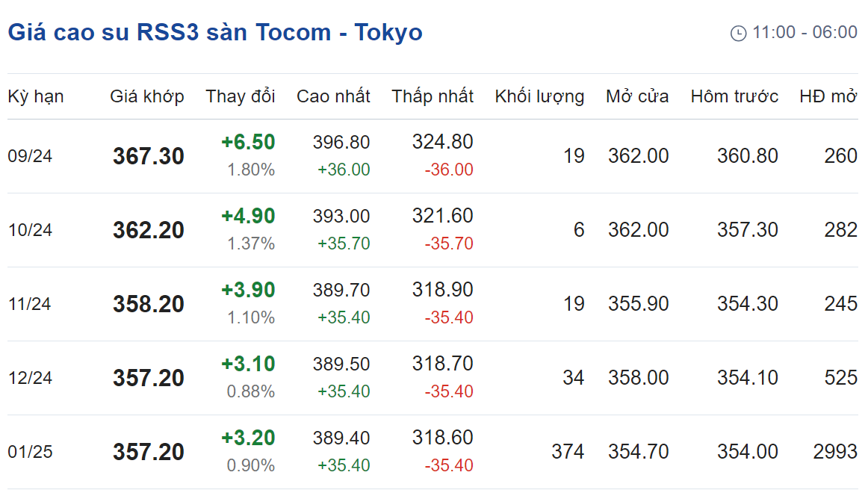
Task: Click the Khối lượng column header
Action: (x=539, y=96)
